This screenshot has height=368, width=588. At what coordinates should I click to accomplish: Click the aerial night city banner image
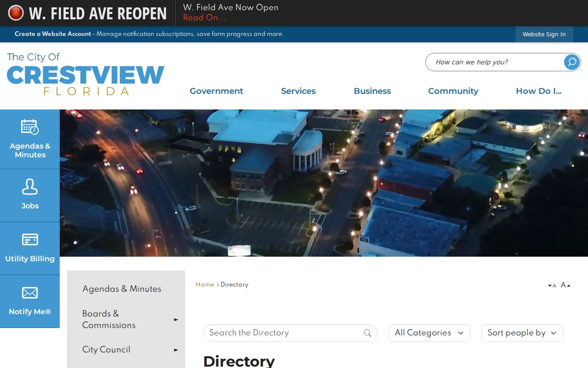(324, 183)
